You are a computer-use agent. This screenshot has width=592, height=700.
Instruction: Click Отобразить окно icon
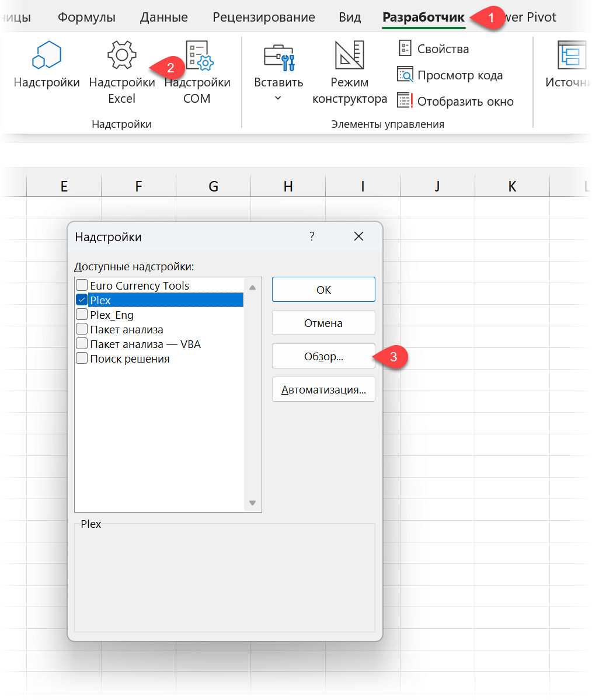405,101
